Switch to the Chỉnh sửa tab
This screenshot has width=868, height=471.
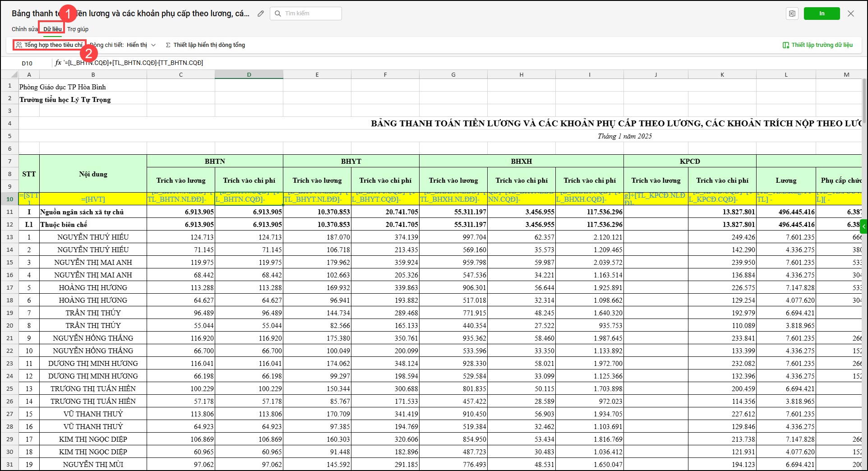pyautogui.click(x=24, y=29)
